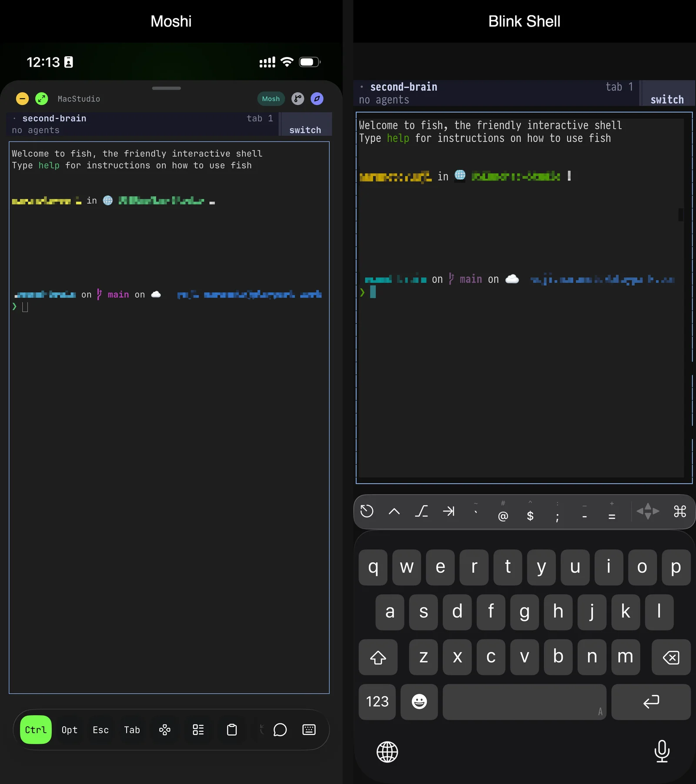Viewport: 696px width, 784px height.
Task: Click switch in Moshi terminal status bar
Action: coord(305,130)
